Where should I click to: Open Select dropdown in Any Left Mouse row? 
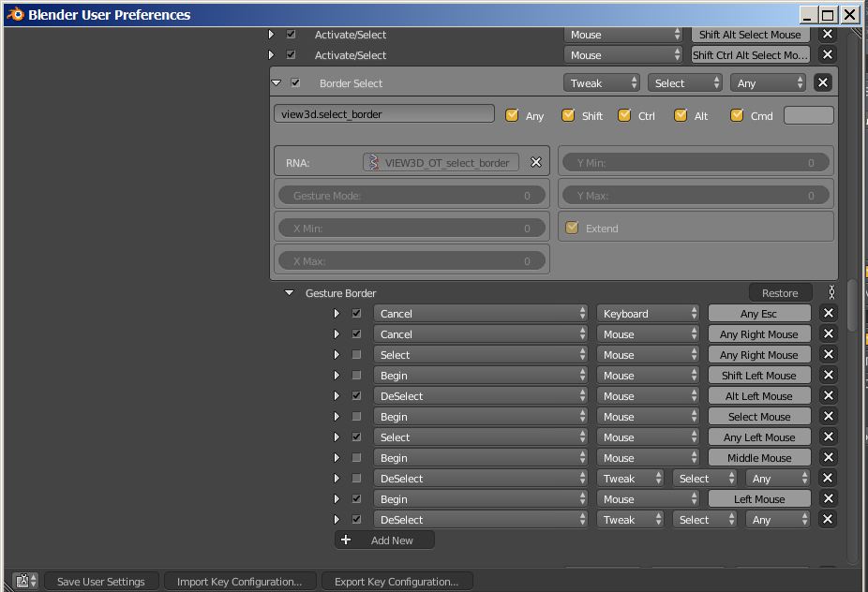coord(481,437)
